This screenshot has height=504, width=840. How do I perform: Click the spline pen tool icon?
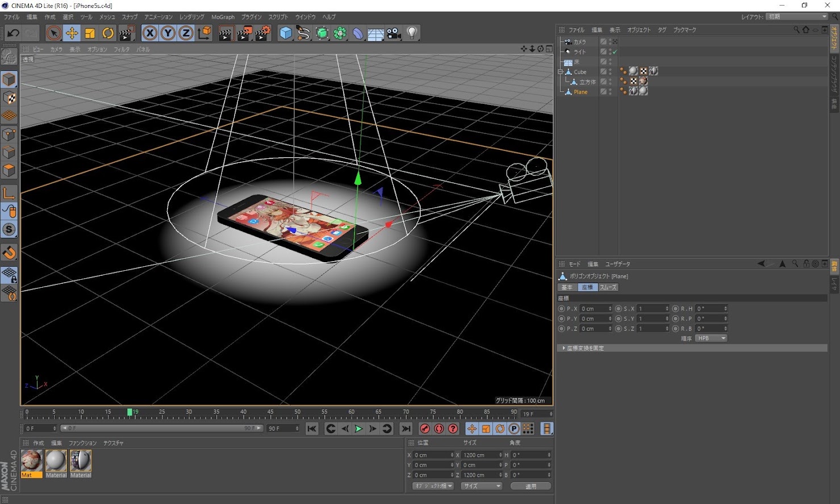click(x=303, y=33)
